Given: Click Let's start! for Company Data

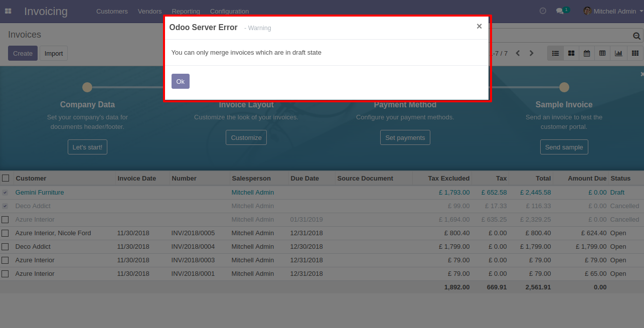Looking at the screenshot, I should point(87,147).
